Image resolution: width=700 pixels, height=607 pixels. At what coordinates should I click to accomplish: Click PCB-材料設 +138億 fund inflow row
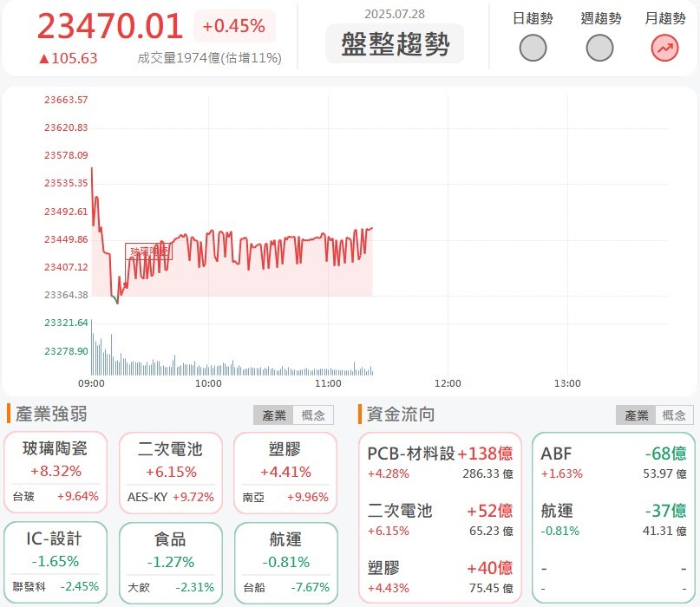click(440, 462)
